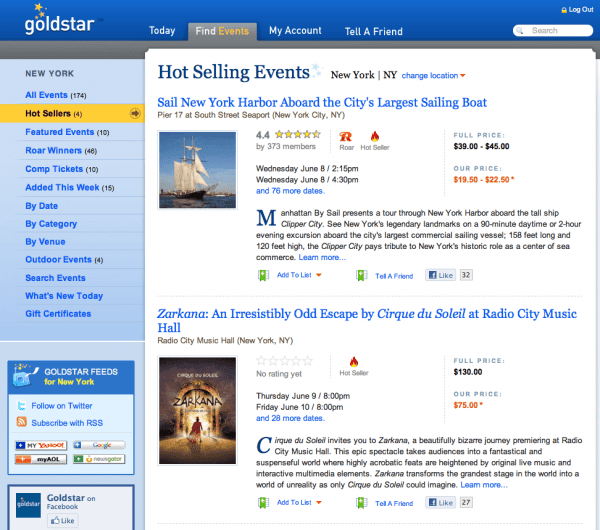Click the $75.00 our price
Viewport: 600px width, 530px height.
click(468, 405)
